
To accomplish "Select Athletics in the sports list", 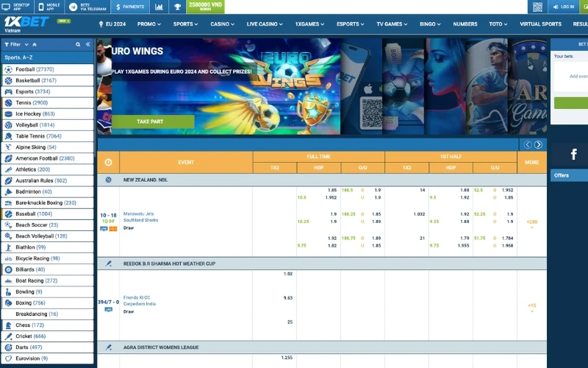I will click(x=47, y=169).
